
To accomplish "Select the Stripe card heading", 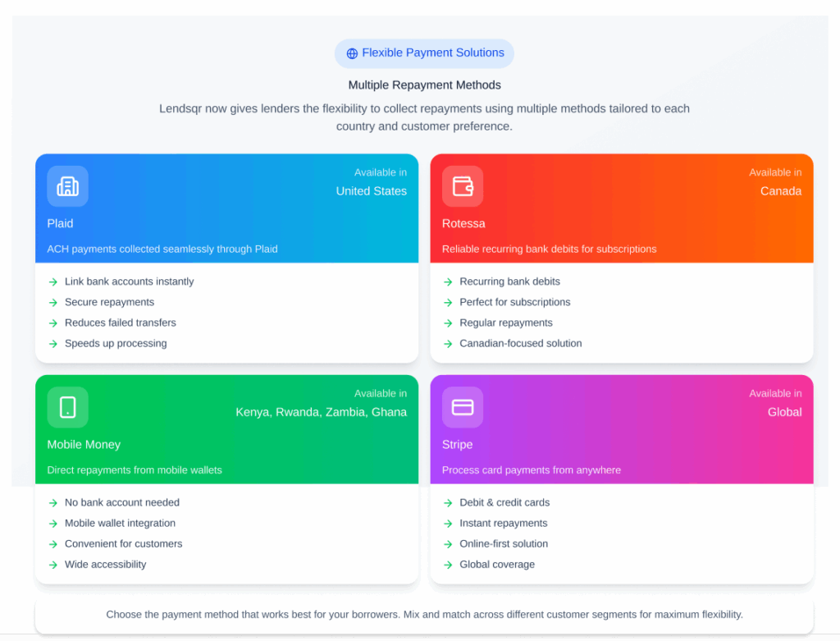I will point(457,444).
